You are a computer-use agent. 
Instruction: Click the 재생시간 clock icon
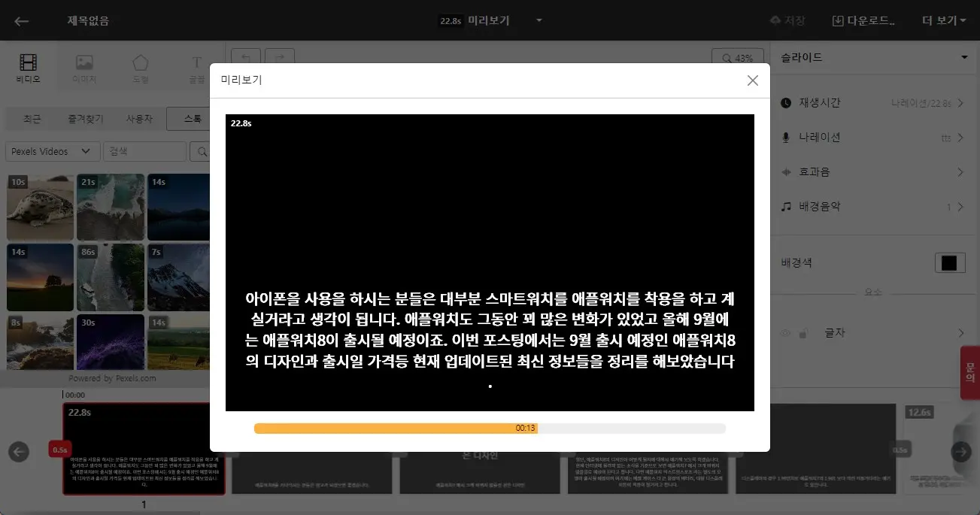(786, 102)
